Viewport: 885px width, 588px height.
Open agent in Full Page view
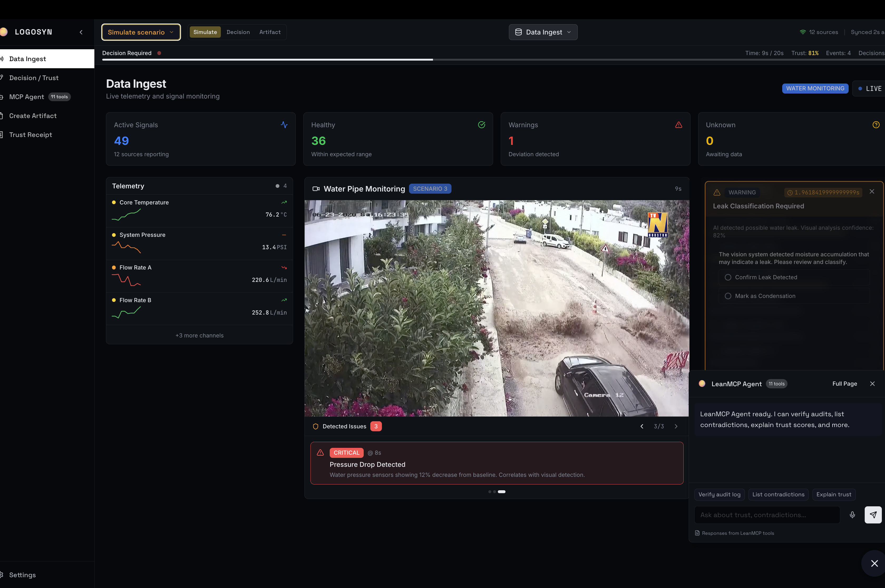(x=844, y=384)
